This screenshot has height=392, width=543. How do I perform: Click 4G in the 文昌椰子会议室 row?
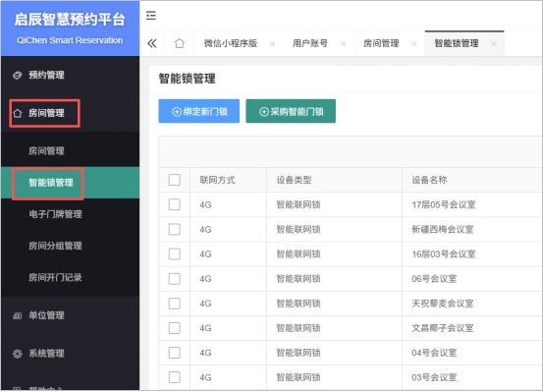(205, 328)
